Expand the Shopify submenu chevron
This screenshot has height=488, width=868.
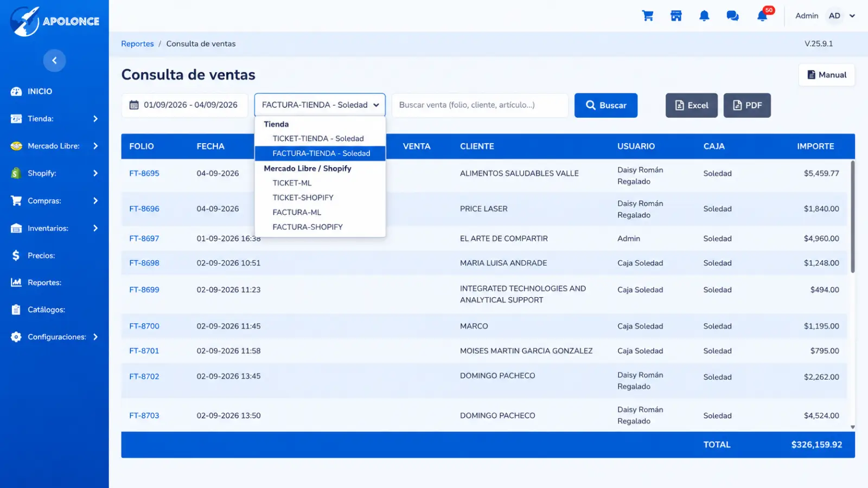coord(95,173)
